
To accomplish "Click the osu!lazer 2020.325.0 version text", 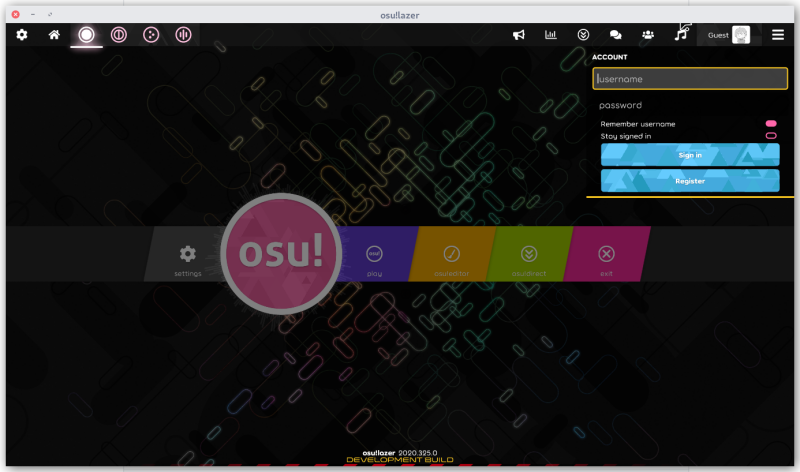I will (x=399, y=453).
